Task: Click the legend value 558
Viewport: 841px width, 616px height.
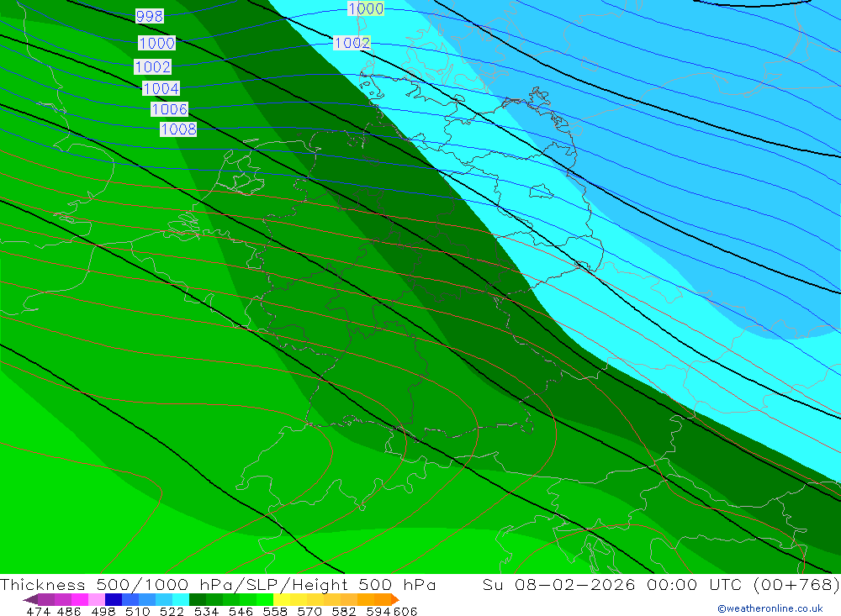Action: [275, 611]
